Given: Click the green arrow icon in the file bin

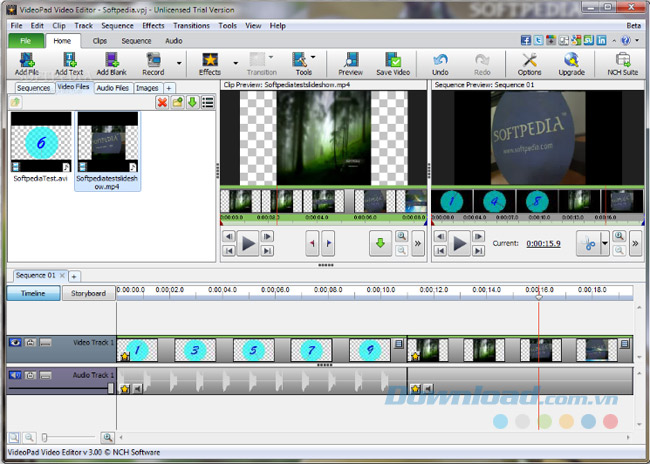Looking at the screenshot, I should [x=192, y=102].
